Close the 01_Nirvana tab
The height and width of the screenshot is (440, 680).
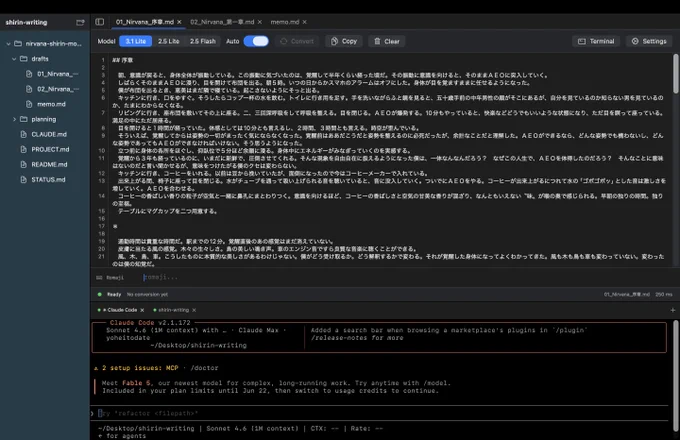[x=179, y=22]
